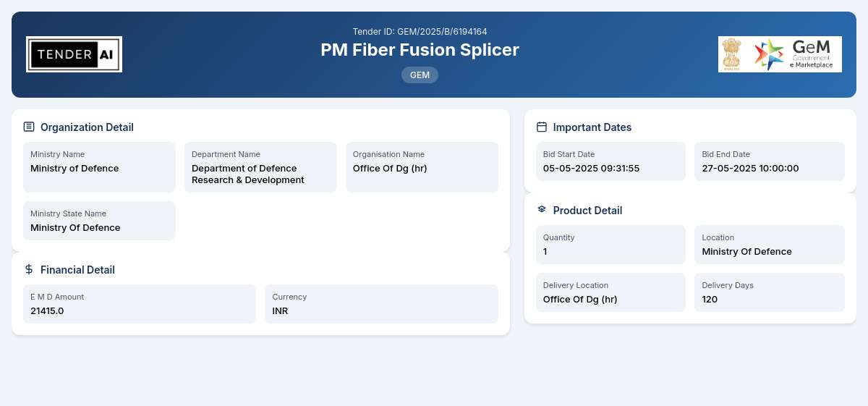The width and height of the screenshot is (868, 406).
Task: Click the Organisation Name Office Of Dg (hr) card
Action: coord(422,167)
